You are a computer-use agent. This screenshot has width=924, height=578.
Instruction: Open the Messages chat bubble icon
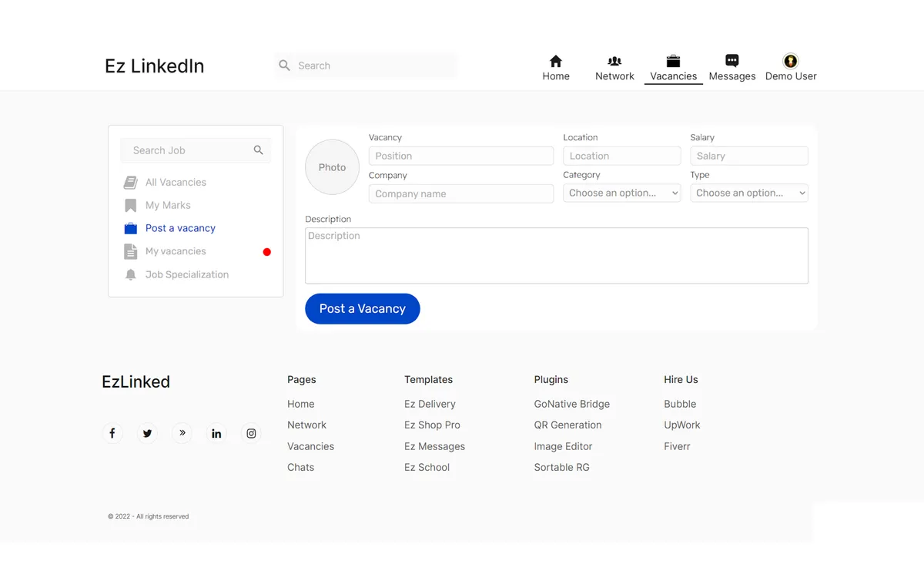[x=732, y=61]
